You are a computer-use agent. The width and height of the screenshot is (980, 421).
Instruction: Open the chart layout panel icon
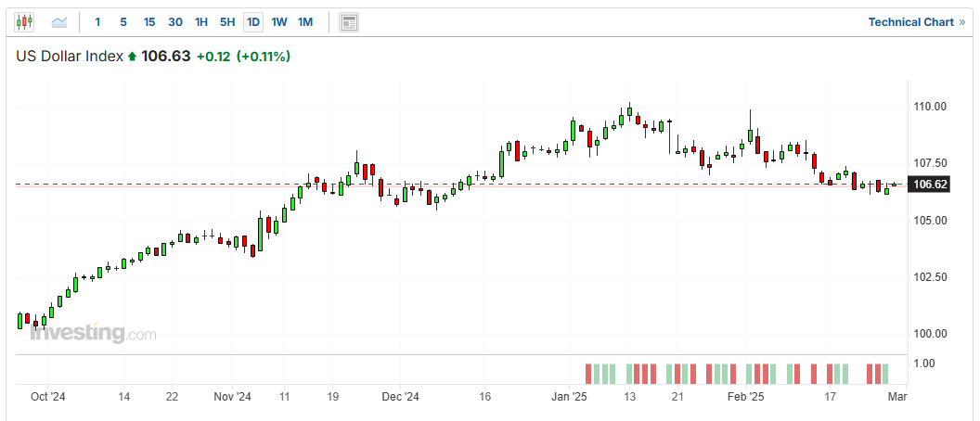(349, 22)
